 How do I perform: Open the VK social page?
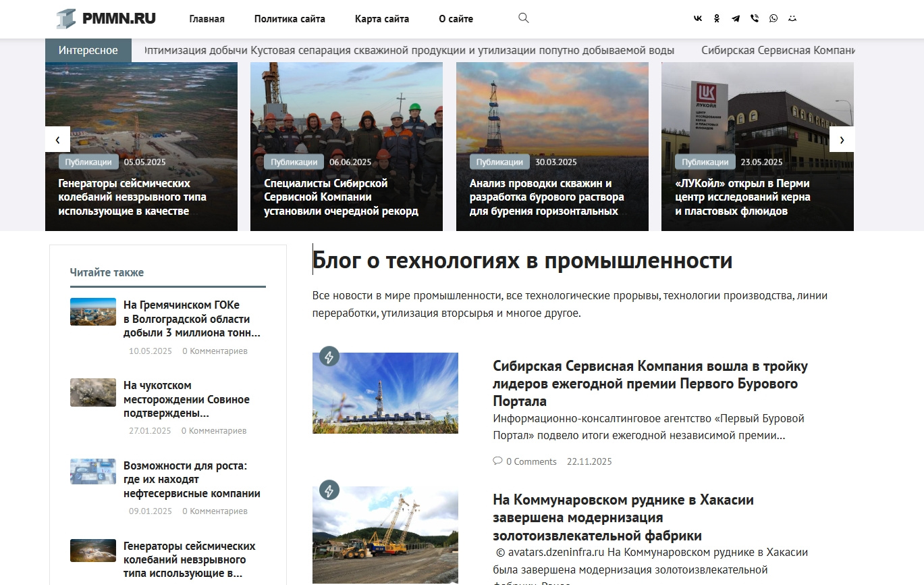click(698, 19)
